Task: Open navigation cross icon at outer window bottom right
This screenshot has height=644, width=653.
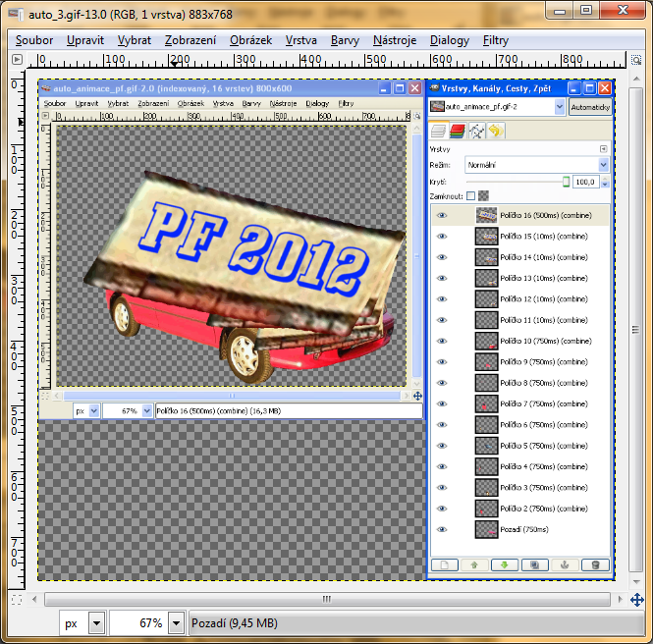Action: (x=636, y=600)
